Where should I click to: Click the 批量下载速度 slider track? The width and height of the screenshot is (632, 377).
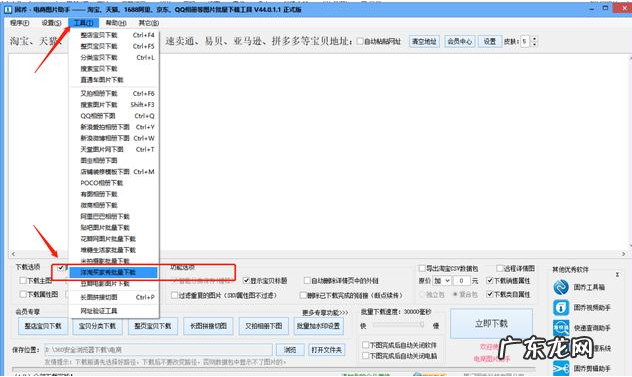(x=398, y=325)
